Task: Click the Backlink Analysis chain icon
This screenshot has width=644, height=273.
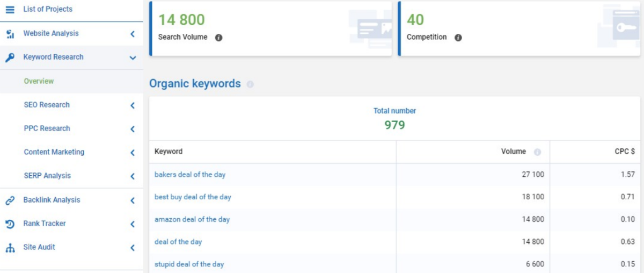Action: pos(10,200)
